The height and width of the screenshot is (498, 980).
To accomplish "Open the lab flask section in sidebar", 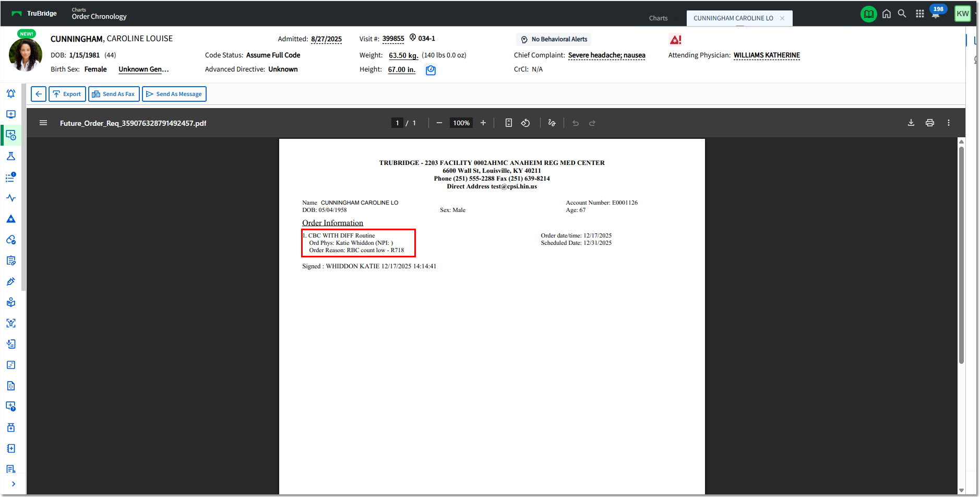I will tap(11, 156).
